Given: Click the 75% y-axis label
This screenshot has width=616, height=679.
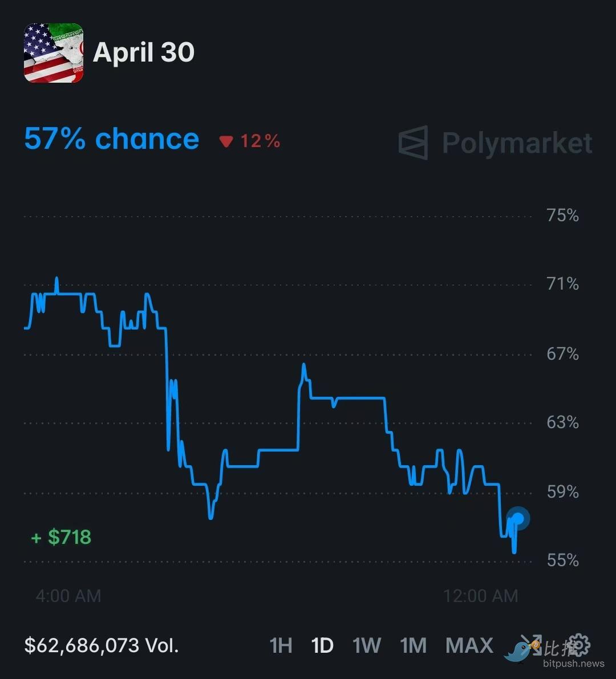Looking at the screenshot, I should pyautogui.click(x=562, y=216).
